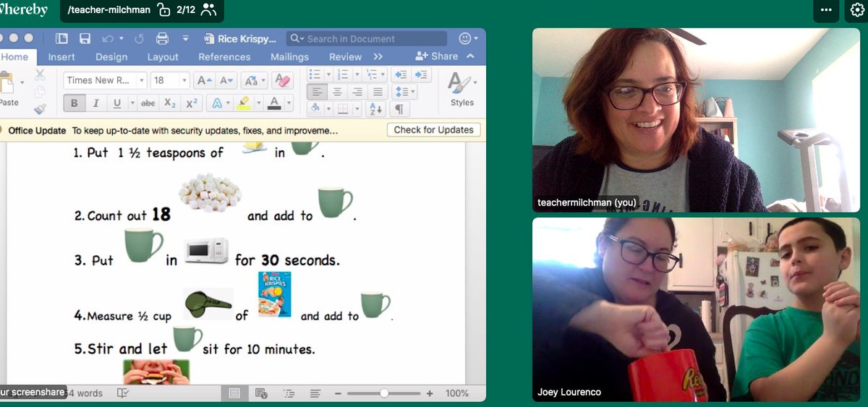Click the Share button in Word
Screen dimensions: 868x407
[x=436, y=56]
